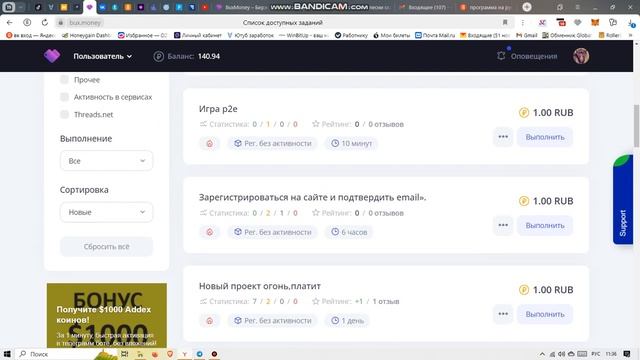This screenshot has width=640, height=360.
Task: Open Мои билеты bookmark
Action: pyautogui.click(x=391, y=35)
